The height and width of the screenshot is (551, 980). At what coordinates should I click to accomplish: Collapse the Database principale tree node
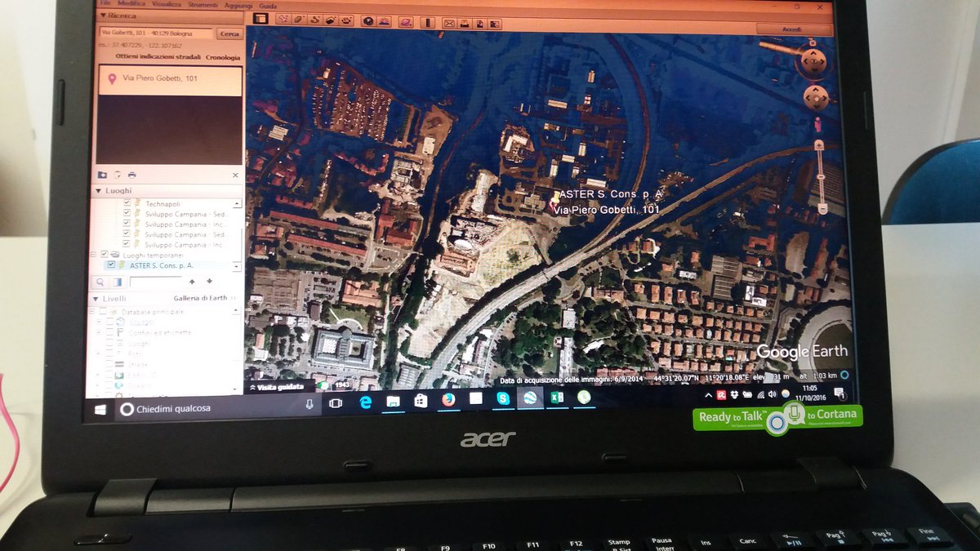click(91, 312)
